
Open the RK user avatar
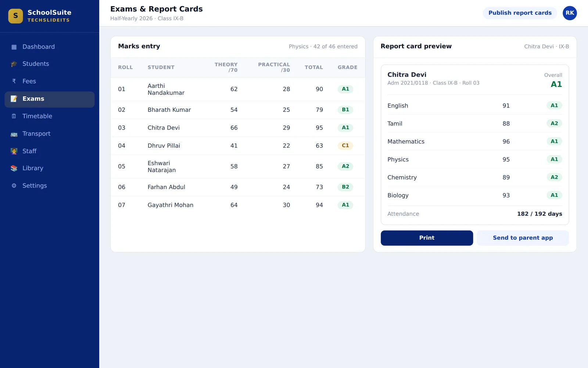[570, 13]
